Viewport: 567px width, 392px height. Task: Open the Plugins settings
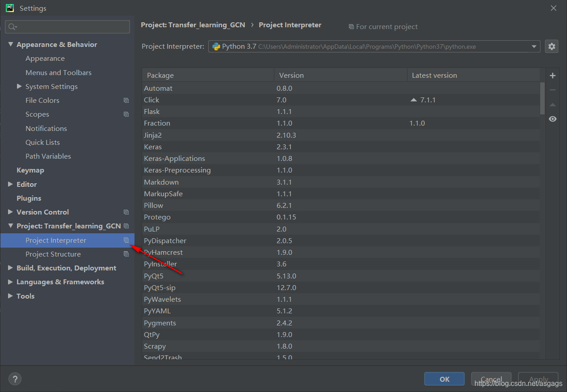(29, 198)
